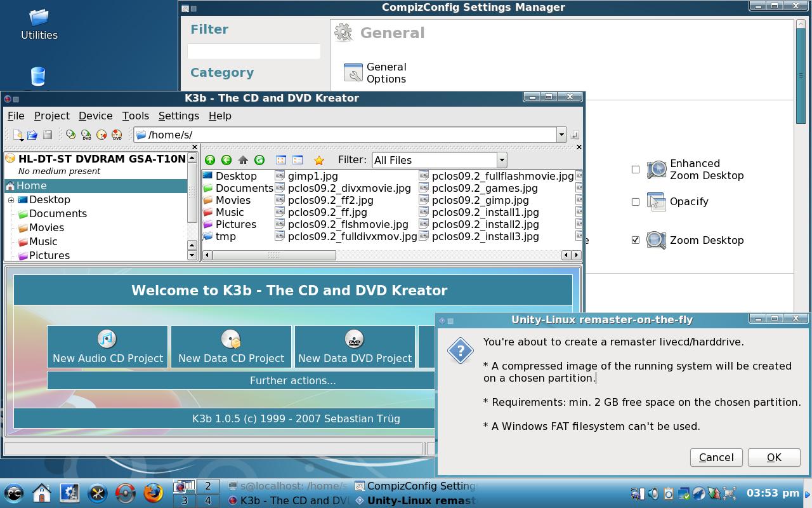812x508 pixels.
Task: Select pclos09.2_ff2.jpg in file list
Action: pyautogui.click(x=331, y=200)
